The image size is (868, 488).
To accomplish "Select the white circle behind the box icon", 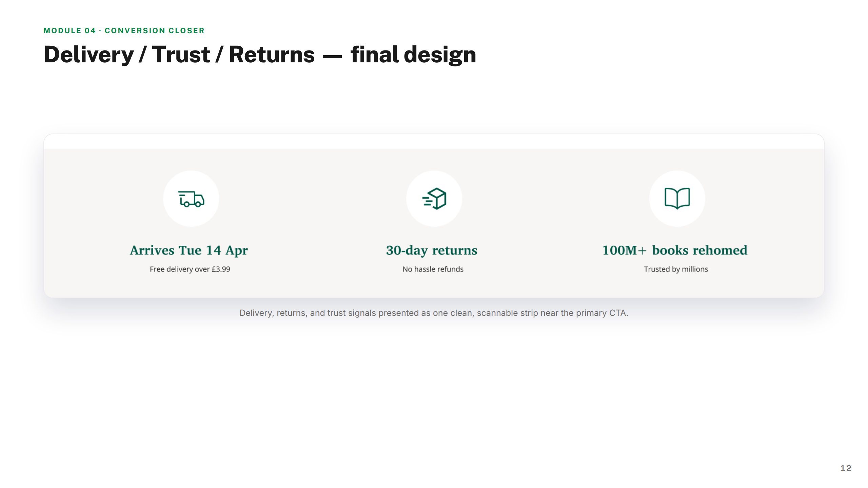I will tap(434, 199).
